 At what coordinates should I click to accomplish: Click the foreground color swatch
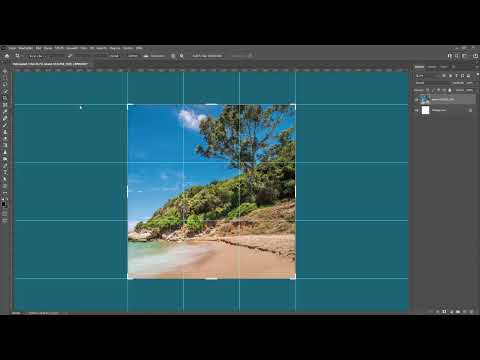point(4,203)
